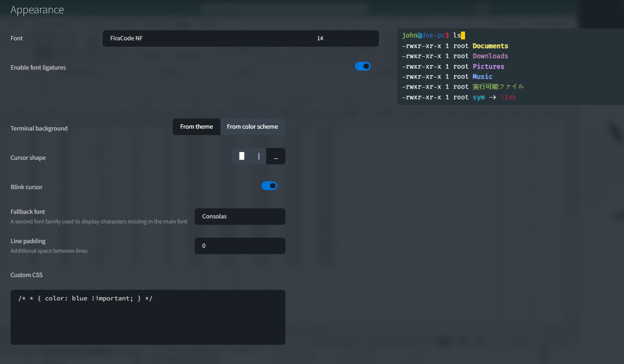
Task: Turn off the Blink cursor switch
Action: click(269, 185)
